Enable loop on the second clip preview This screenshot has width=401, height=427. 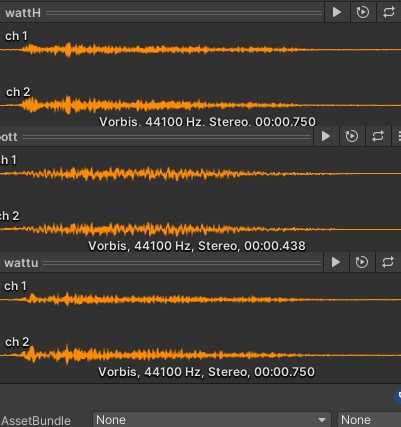pos(378,136)
